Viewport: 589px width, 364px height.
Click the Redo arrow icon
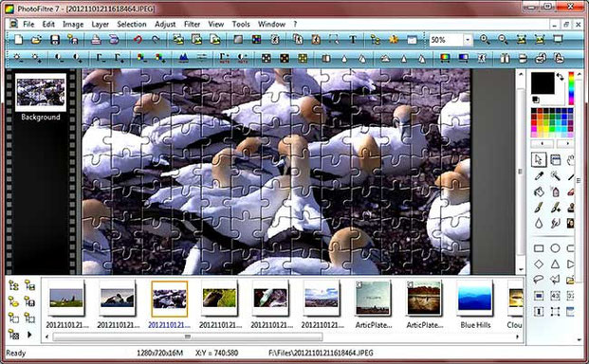tap(156, 40)
